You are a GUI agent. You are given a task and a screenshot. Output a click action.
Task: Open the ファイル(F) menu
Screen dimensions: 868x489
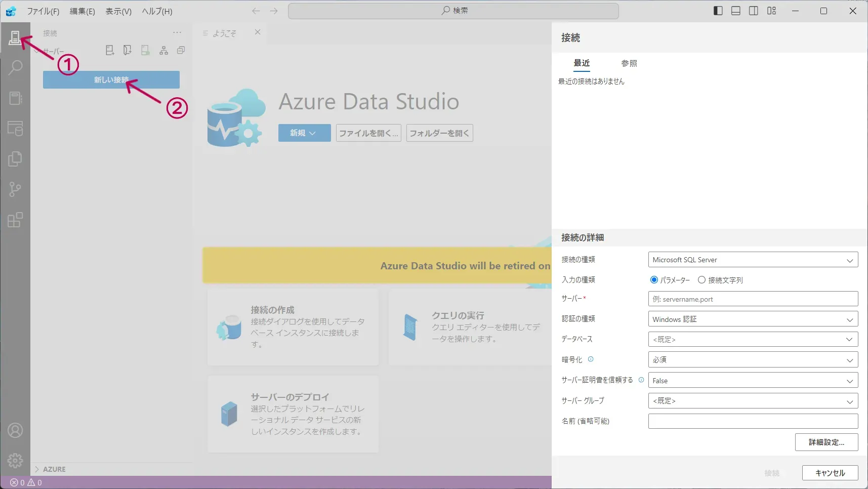coord(43,11)
